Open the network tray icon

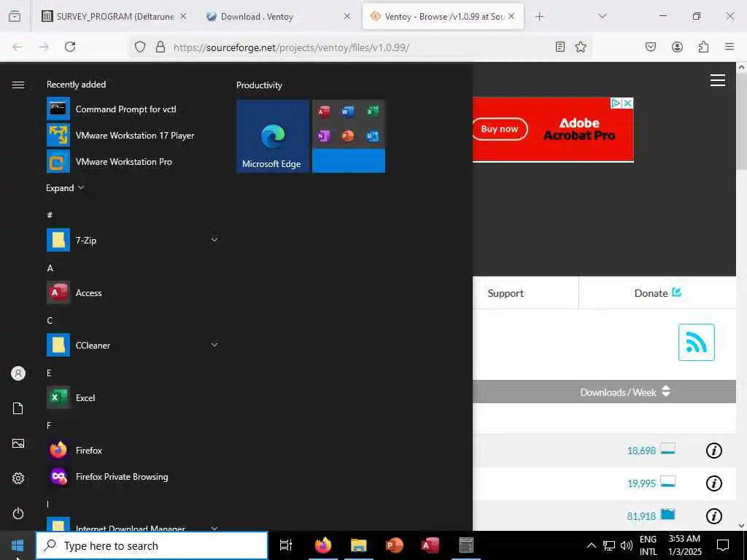tap(609, 545)
